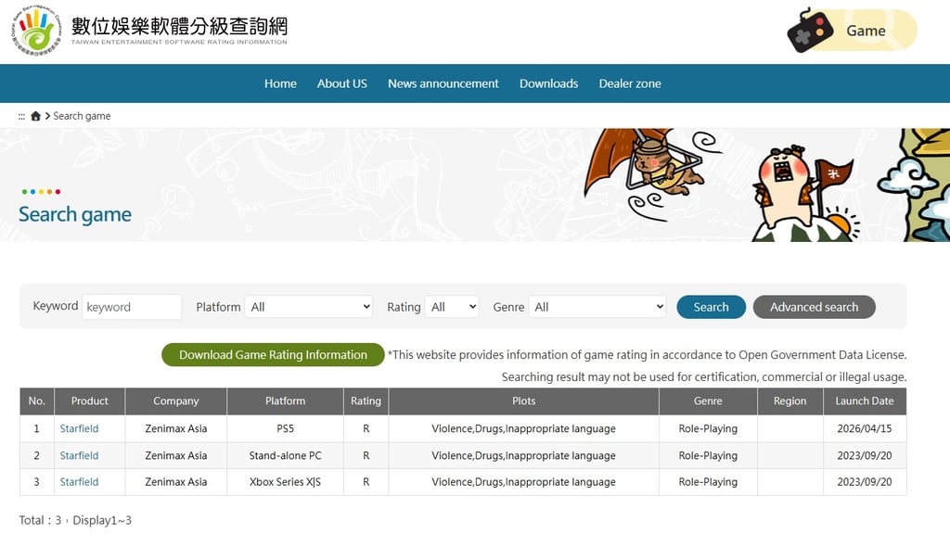The height and width of the screenshot is (560, 950).
Task: Expand the Genre dropdown
Action: [597, 307]
